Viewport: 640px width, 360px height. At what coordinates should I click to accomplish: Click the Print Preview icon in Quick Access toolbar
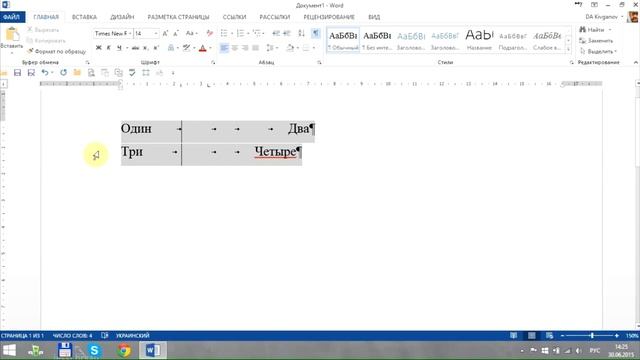click(91, 73)
